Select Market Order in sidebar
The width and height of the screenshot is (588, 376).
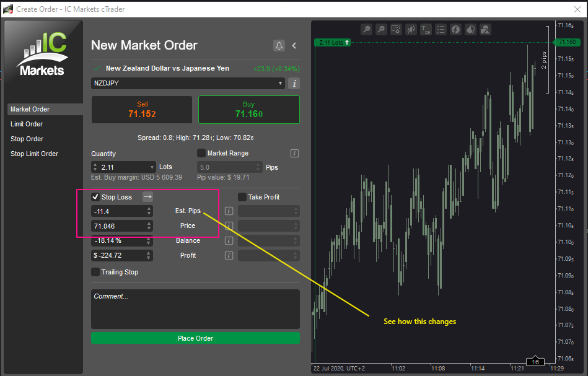point(45,109)
